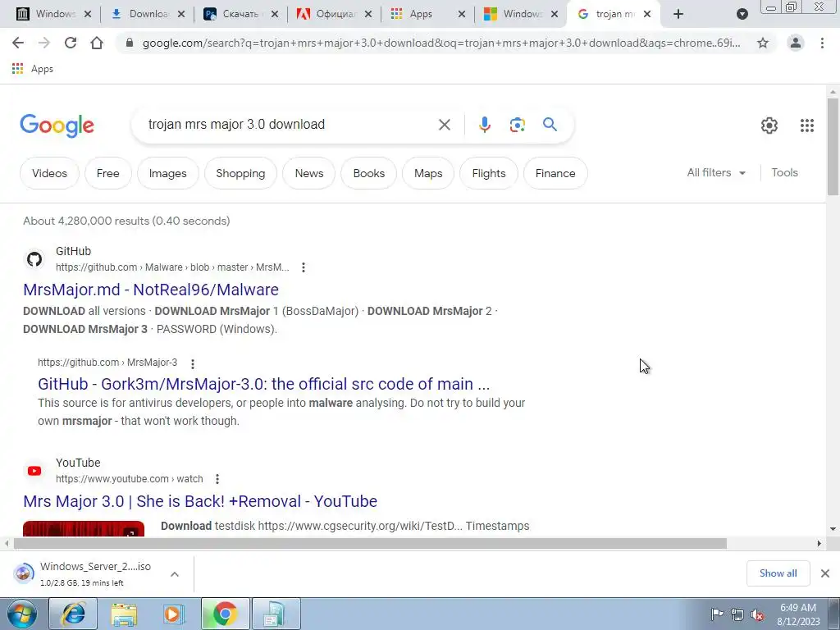This screenshot has width=840, height=630.
Task: Click the horizontal scrollbar thumb
Action: coord(370,544)
